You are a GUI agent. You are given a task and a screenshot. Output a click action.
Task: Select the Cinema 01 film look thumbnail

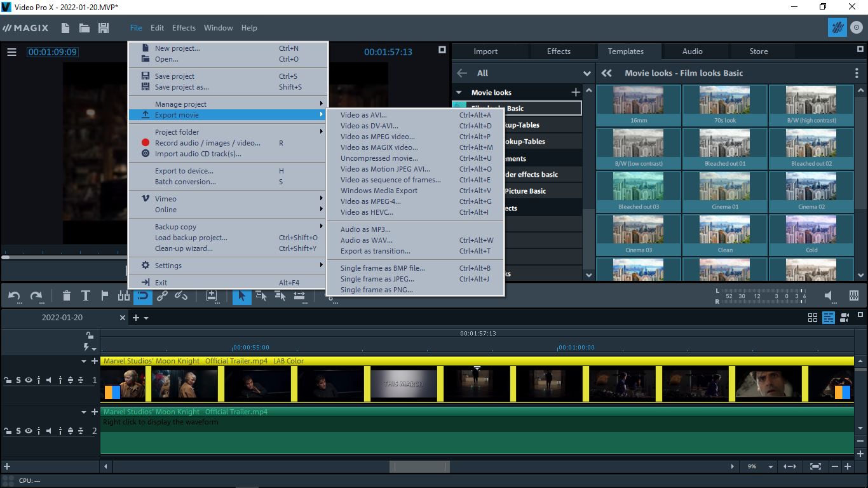tap(725, 193)
